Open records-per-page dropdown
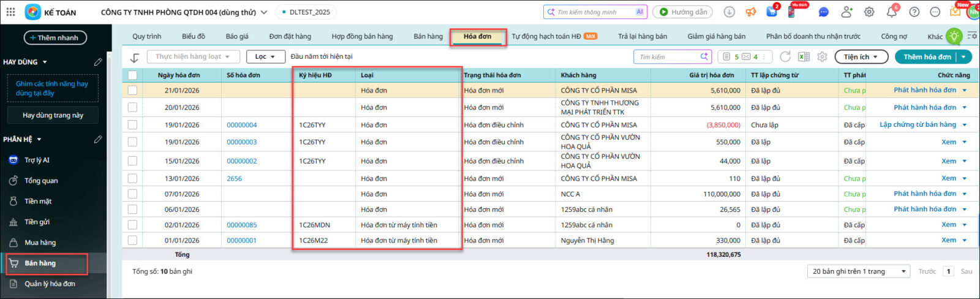Image resolution: width=980 pixels, height=299 pixels. pyautogui.click(x=859, y=271)
